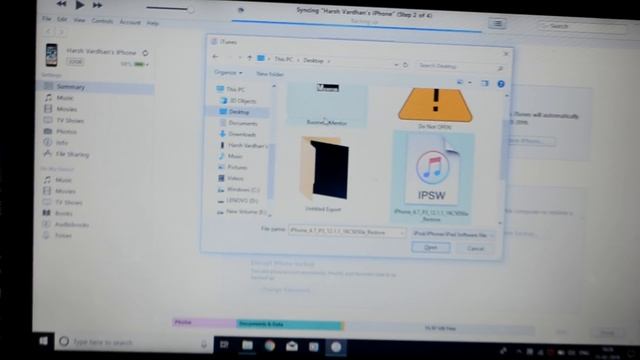
Task: Click the New folder button
Action: coord(270,74)
